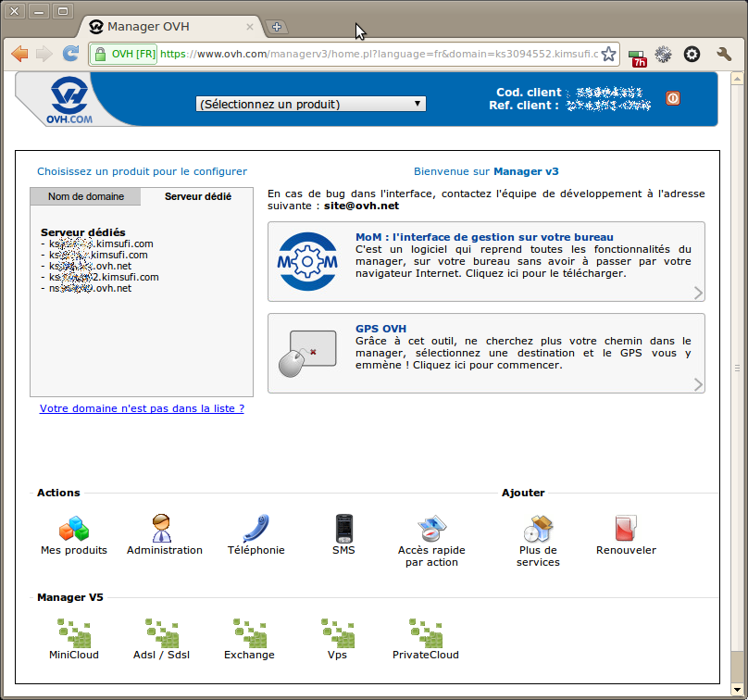748x700 pixels.
Task: Click the Renouveler icon
Action: (626, 528)
